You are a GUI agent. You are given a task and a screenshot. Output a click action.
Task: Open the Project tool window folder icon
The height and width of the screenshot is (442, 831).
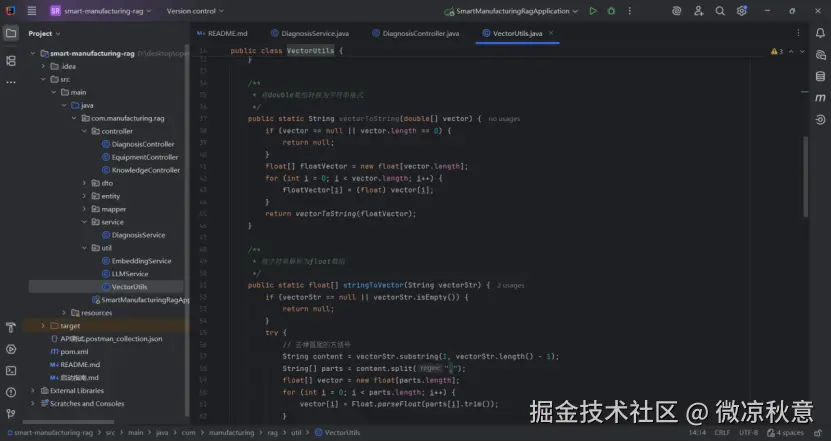[x=11, y=33]
